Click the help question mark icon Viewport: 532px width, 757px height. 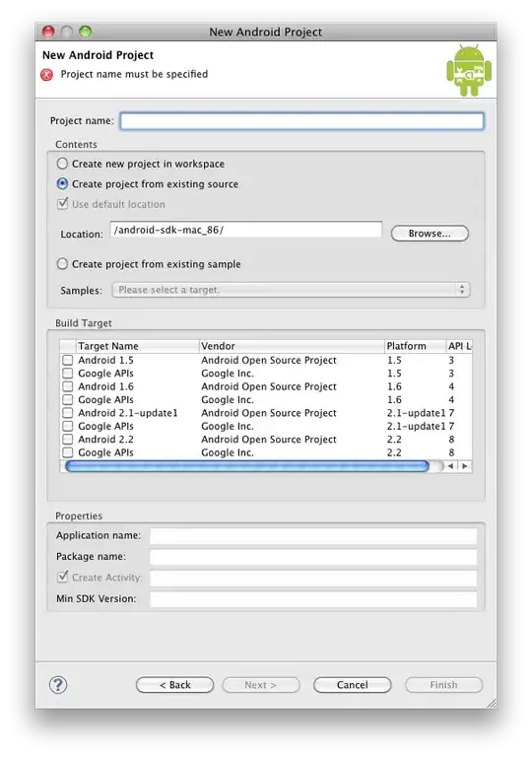pyautogui.click(x=58, y=685)
